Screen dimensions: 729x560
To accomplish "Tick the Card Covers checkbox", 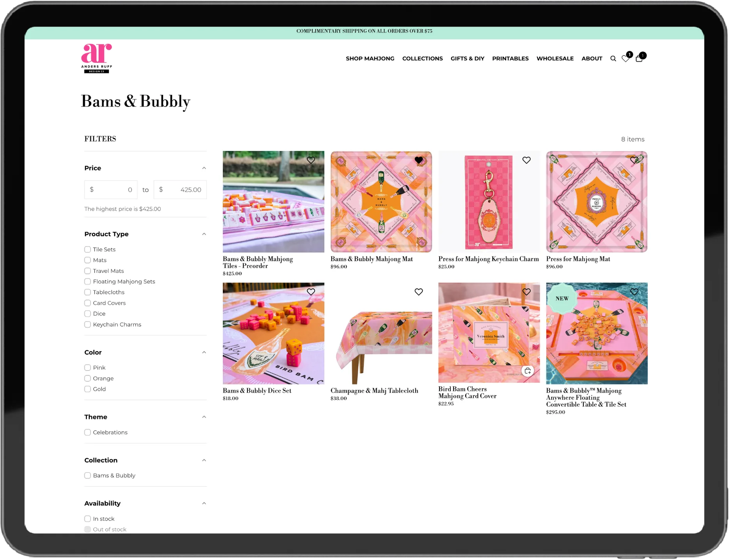I will click(x=87, y=303).
